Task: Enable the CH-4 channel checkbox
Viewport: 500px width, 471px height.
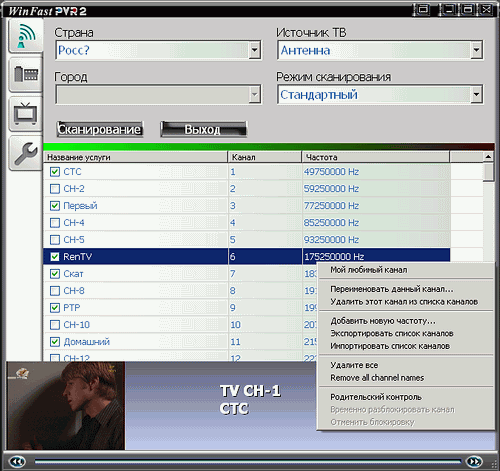Action: coord(55,223)
